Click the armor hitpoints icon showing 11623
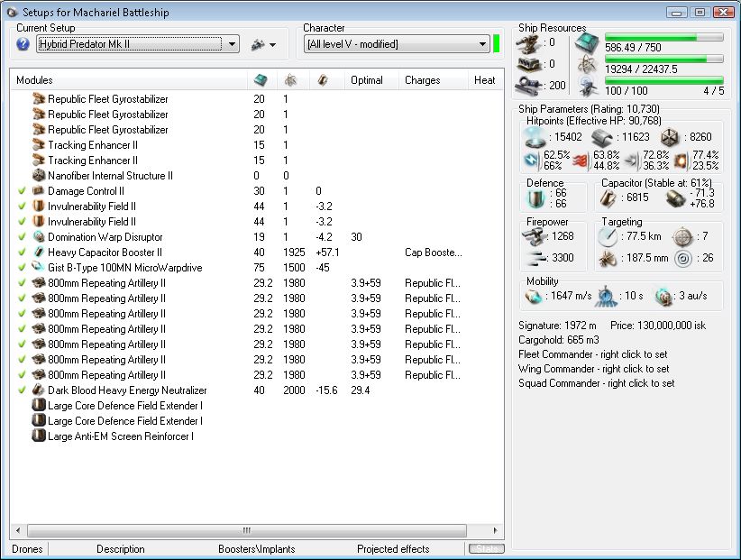This screenshot has width=741, height=560. coord(601,137)
